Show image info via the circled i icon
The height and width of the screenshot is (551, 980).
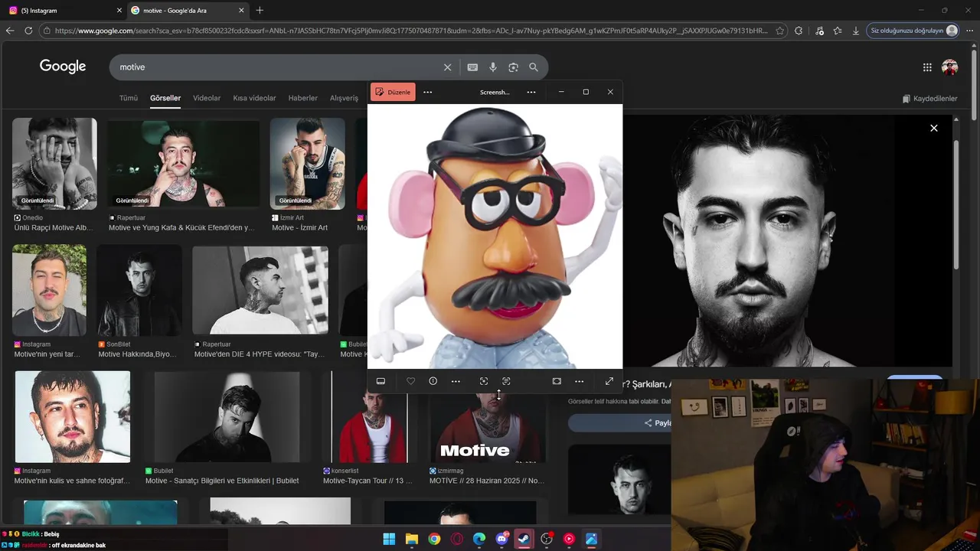pyautogui.click(x=433, y=381)
